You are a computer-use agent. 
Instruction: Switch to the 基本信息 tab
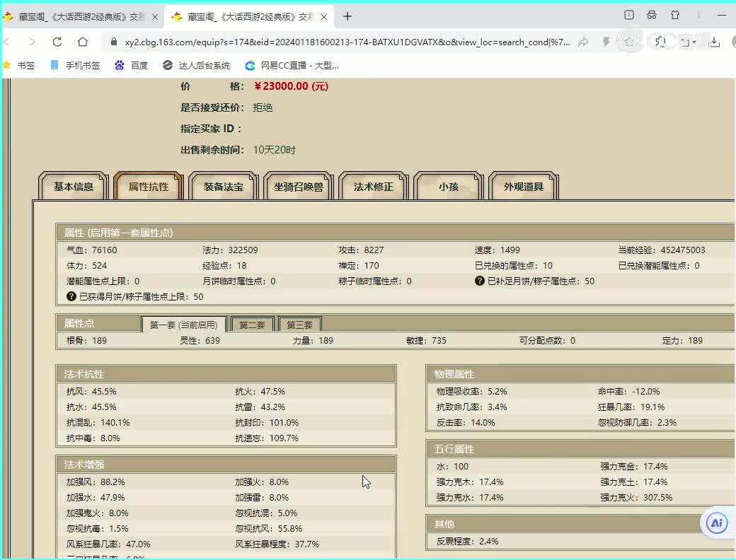click(73, 186)
